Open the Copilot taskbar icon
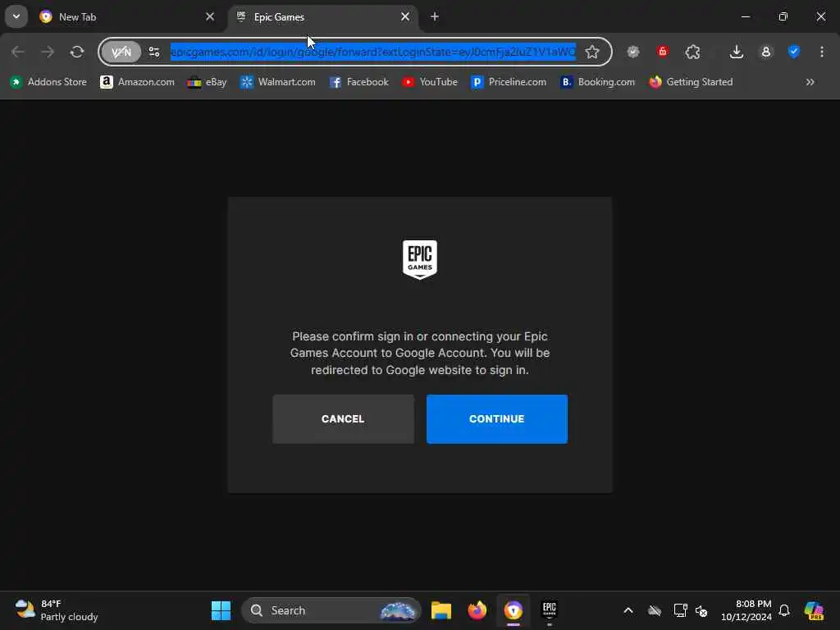This screenshot has height=630, width=840. click(815, 610)
